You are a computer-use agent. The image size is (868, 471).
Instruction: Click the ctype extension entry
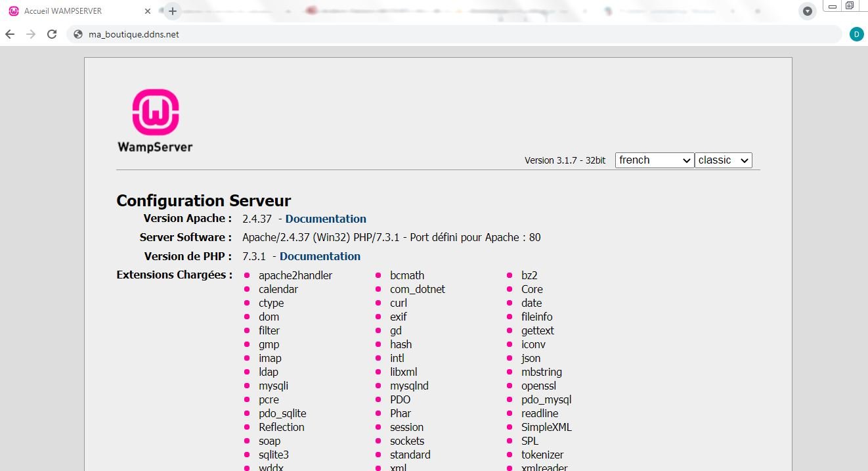[271, 303]
